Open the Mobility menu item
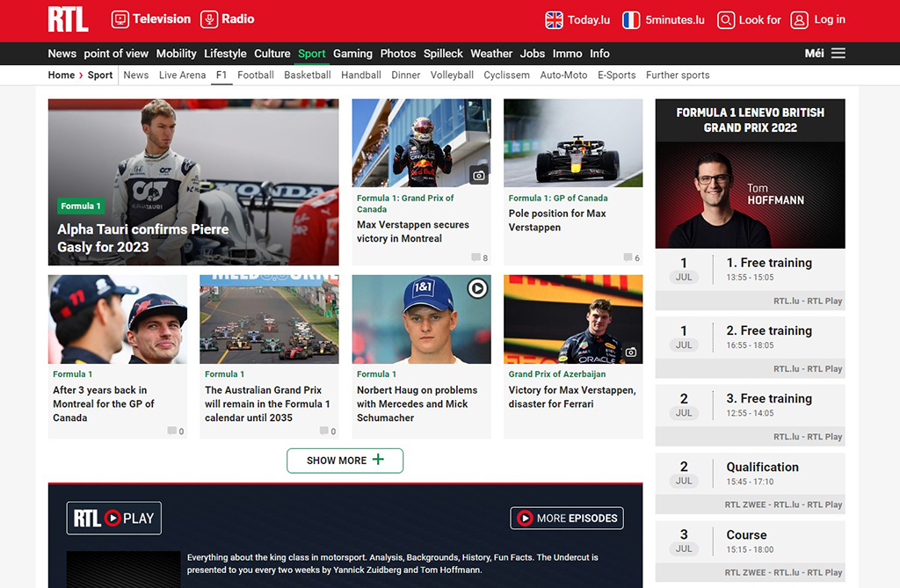The image size is (900, 588). point(176,54)
